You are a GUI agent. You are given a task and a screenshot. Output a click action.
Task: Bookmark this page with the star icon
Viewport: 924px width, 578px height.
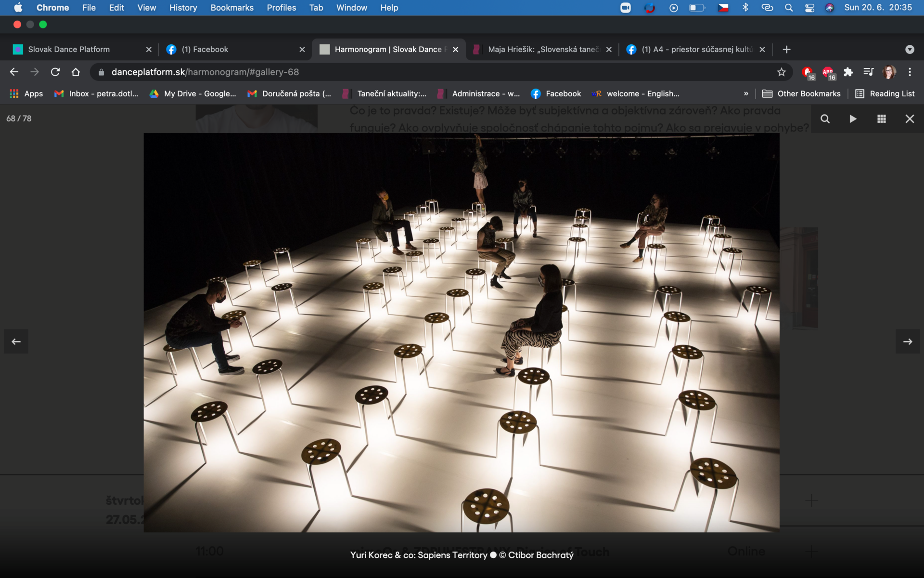782,72
